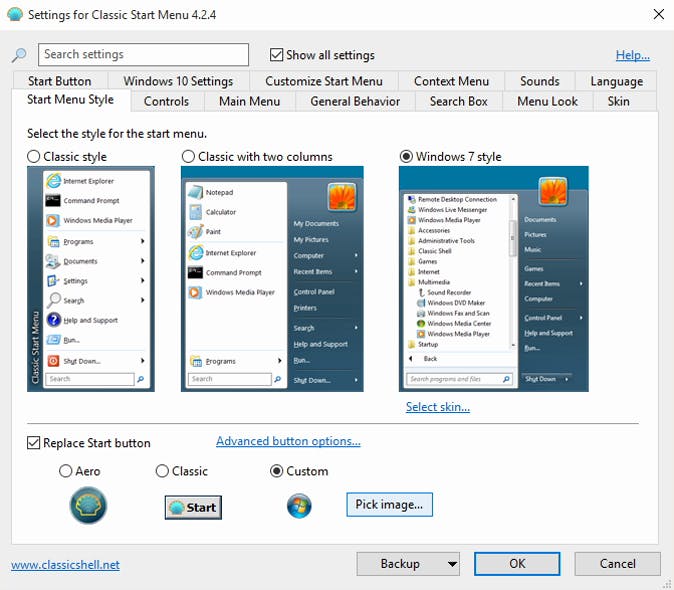Switch to the Controls tab
This screenshot has width=674, height=590.
click(166, 101)
